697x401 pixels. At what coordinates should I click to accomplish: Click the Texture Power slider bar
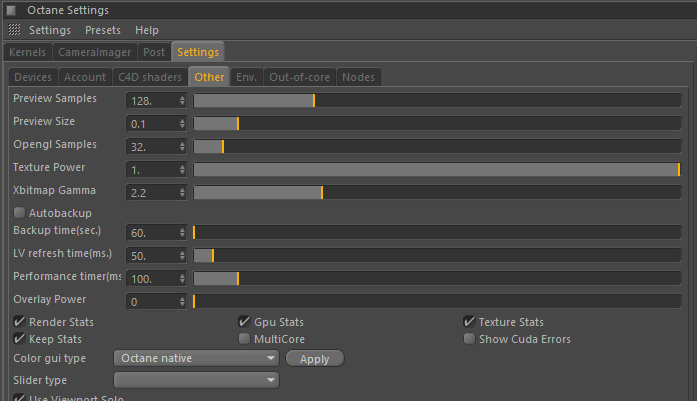436,169
